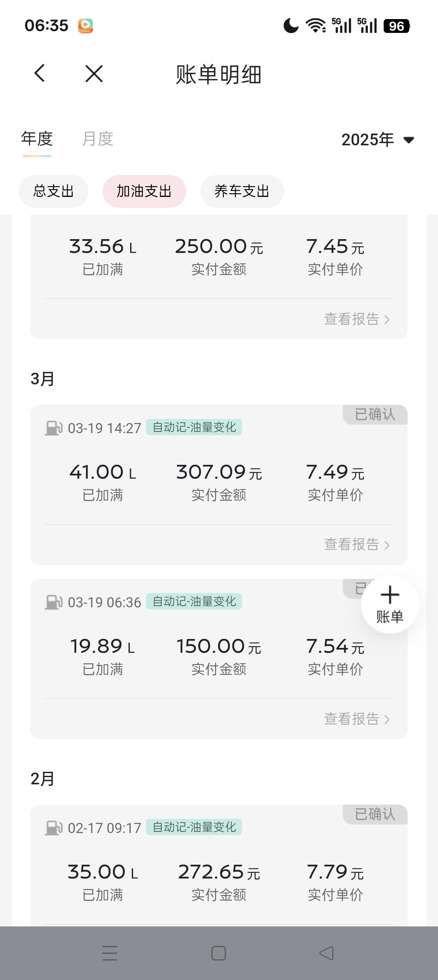Open 查看报告 for the 307.09元 record
The height and width of the screenshot is (980, 438).
point(357,544)
